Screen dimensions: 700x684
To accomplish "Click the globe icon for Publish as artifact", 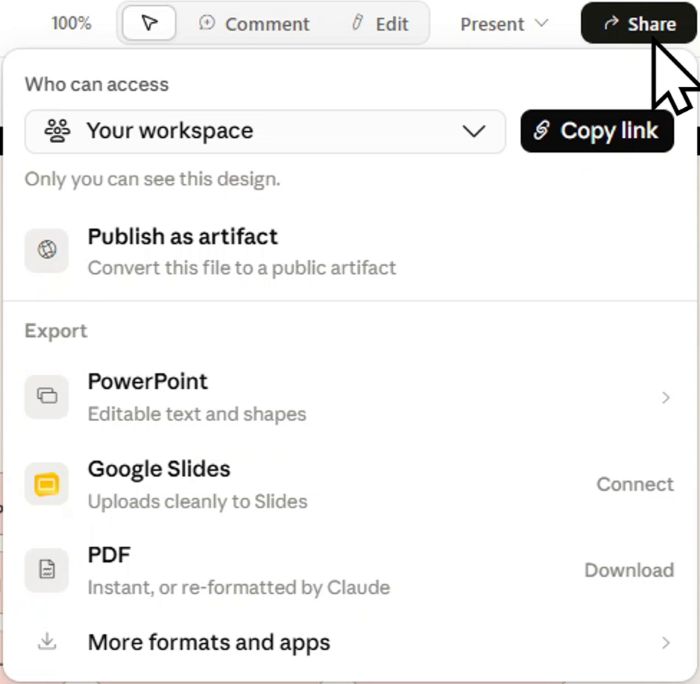I will 47,250.
